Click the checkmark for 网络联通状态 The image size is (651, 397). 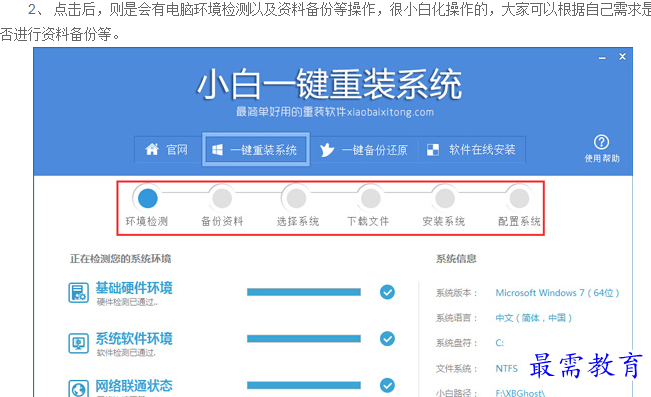387,385
